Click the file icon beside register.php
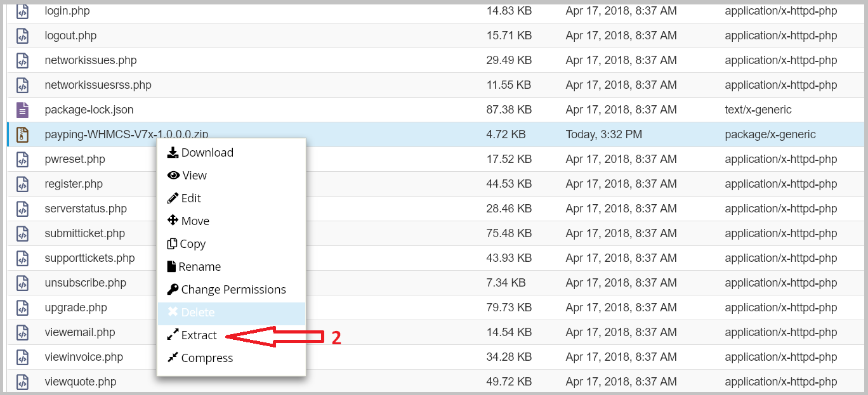This screenshot has height=395, width=868. coord(22,185)
